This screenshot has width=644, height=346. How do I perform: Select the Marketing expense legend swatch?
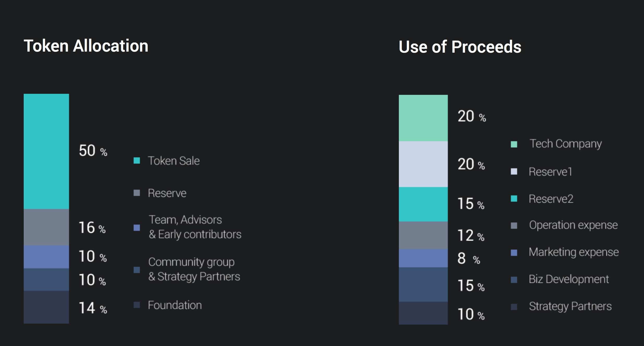tap(514, 252)
